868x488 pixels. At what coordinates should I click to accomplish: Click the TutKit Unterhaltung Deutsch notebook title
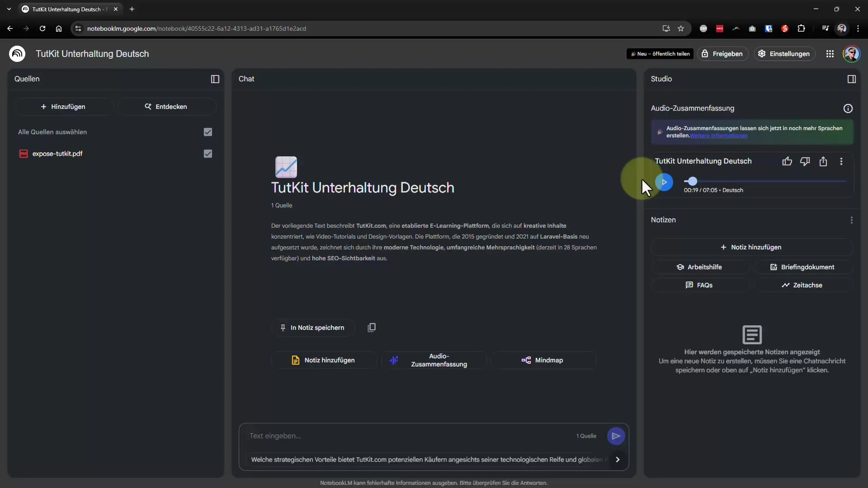point(92,54)
